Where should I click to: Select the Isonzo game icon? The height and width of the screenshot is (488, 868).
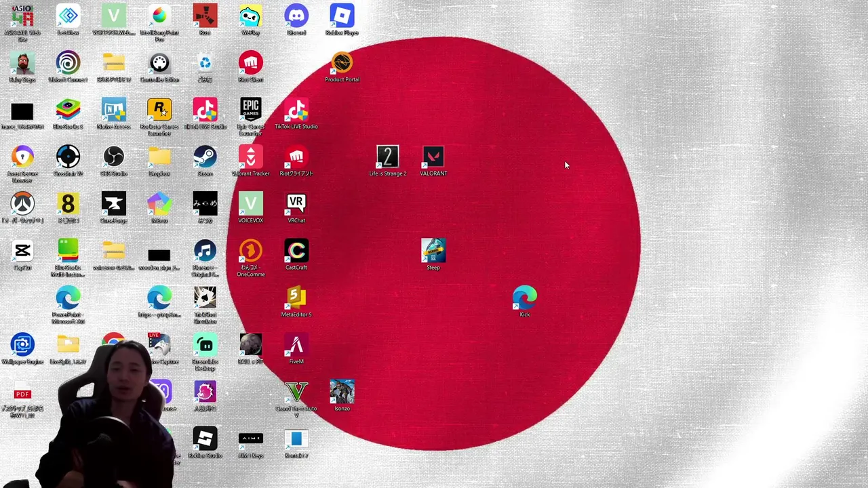click(342, 392)
